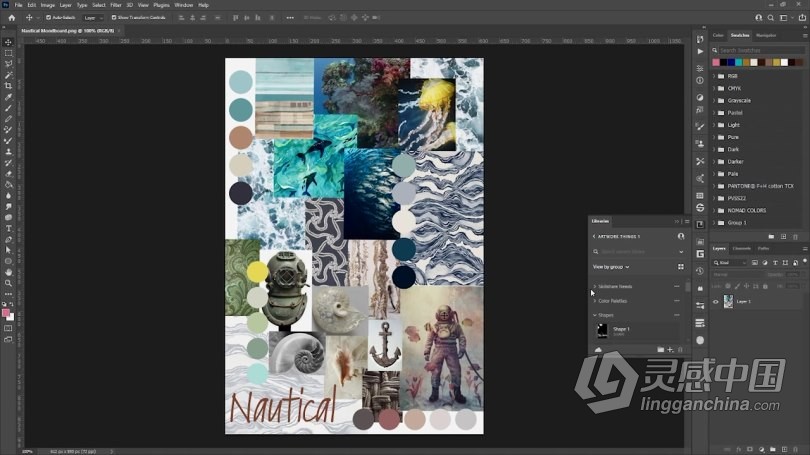
Task: Click the align and distribute more options ellipsis
Action: click(x=290, y=18)
